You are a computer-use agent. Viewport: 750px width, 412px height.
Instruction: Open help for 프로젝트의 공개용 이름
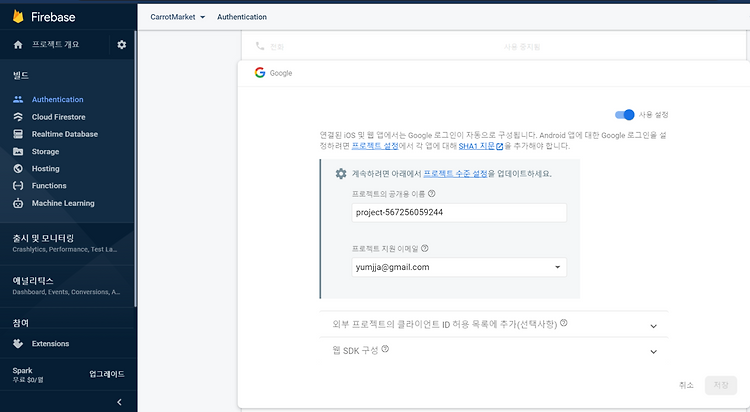[431, 193]
